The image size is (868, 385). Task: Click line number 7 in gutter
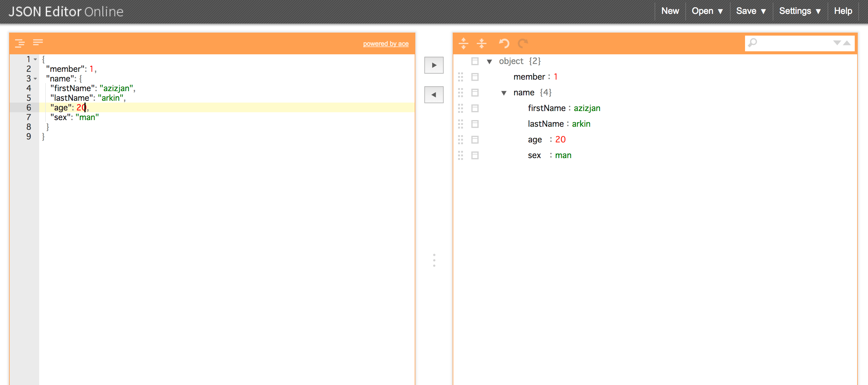(29, 117)
